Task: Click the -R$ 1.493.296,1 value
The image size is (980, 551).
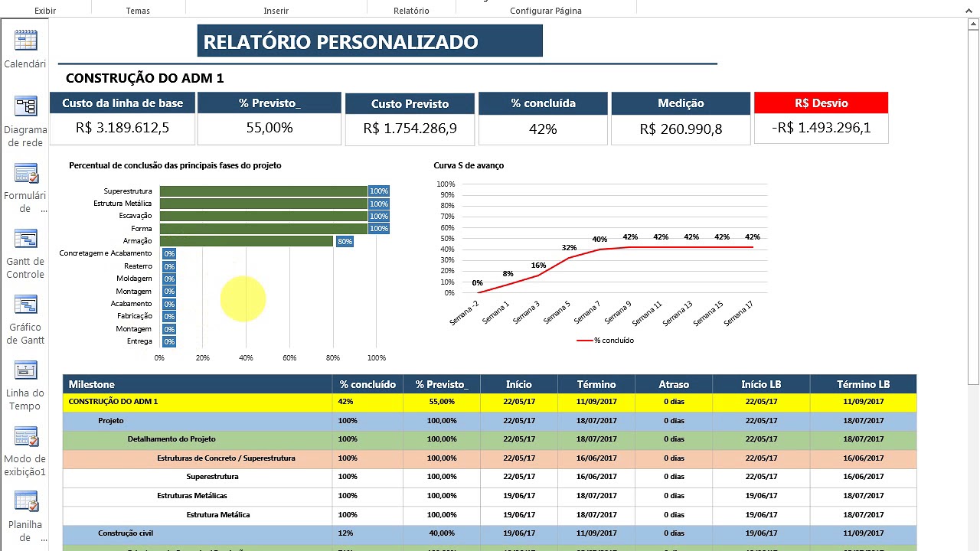Action: click(x=821, y=127)
